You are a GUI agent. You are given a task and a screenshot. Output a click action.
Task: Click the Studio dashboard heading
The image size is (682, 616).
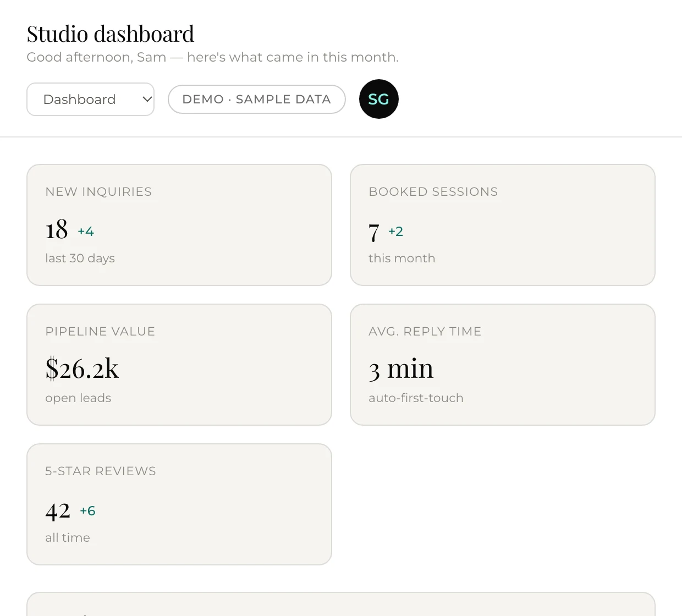click(x=111, y=34)
